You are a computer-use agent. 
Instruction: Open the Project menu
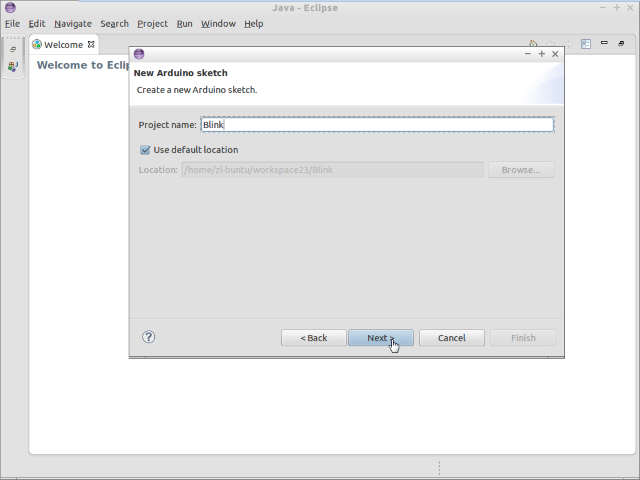152,24
